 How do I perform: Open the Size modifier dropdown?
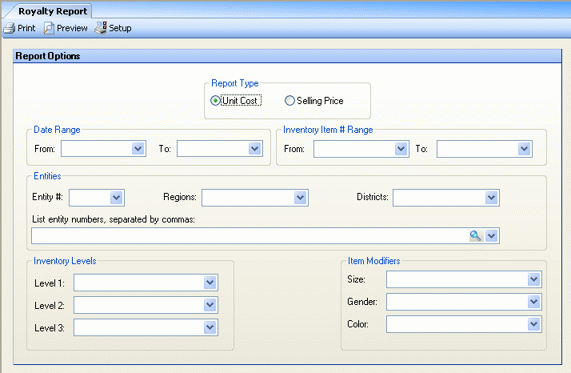pos(534,279)
